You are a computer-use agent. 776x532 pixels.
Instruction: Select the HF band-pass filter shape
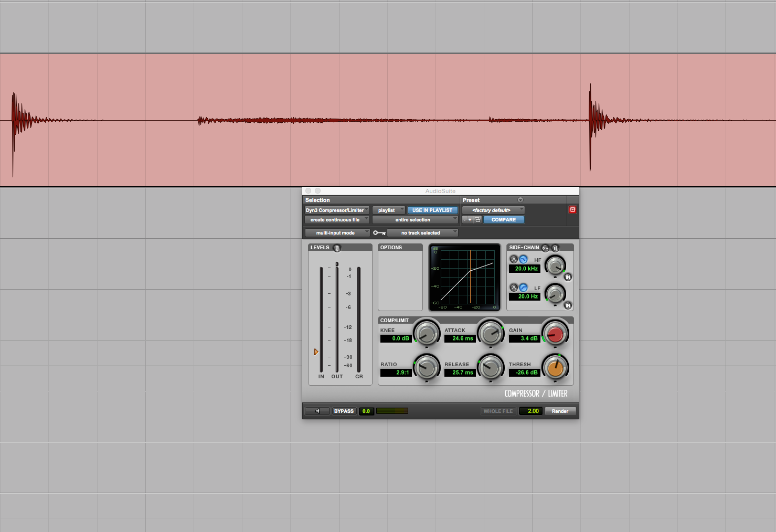[514, 259]
